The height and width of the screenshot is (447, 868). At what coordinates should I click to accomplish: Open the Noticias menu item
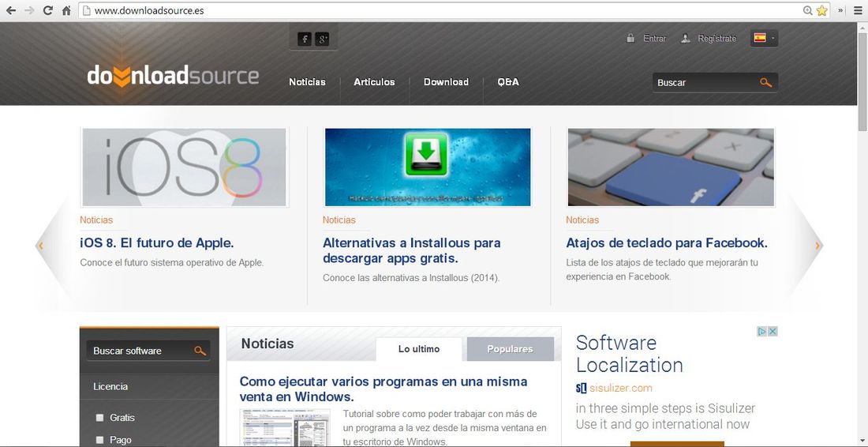[x=307, y=82]
